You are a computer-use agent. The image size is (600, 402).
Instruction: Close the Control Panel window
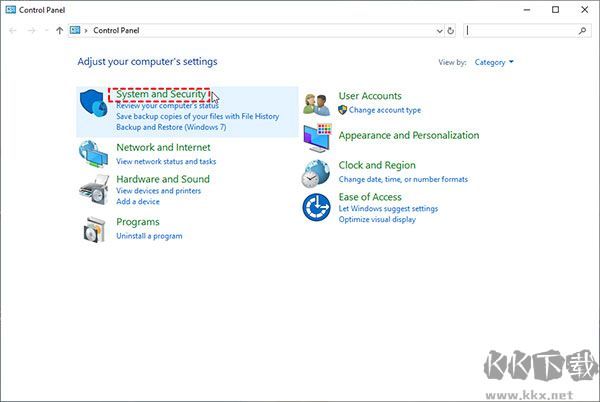pyautogui.click(x=585, y=10)
